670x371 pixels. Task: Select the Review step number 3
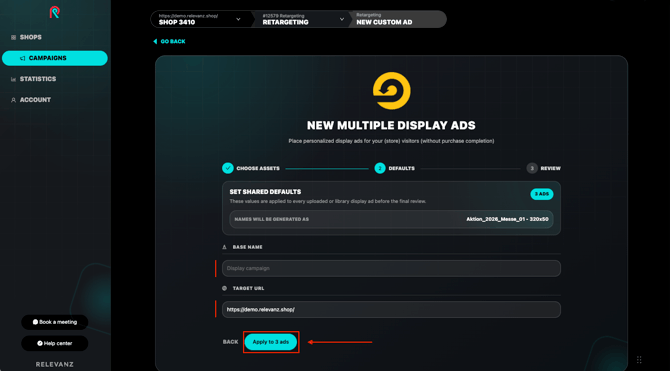tap(532, 168)
